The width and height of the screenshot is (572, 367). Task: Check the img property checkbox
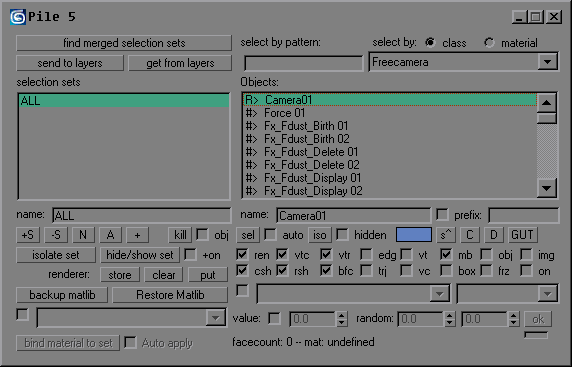(526, 254)
